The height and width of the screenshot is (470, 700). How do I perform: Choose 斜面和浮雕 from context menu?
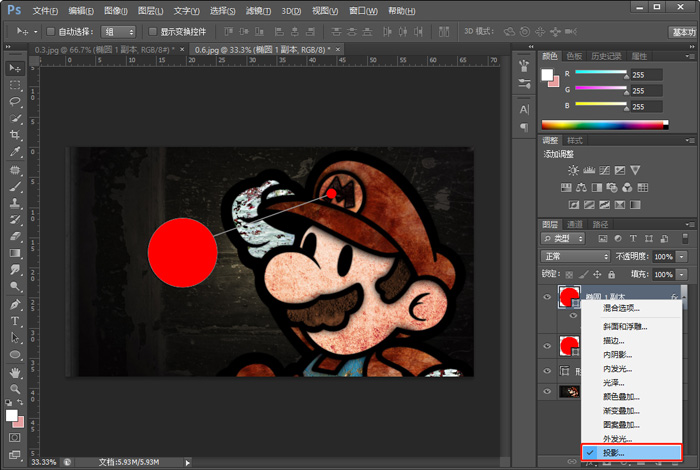[631, 327]
